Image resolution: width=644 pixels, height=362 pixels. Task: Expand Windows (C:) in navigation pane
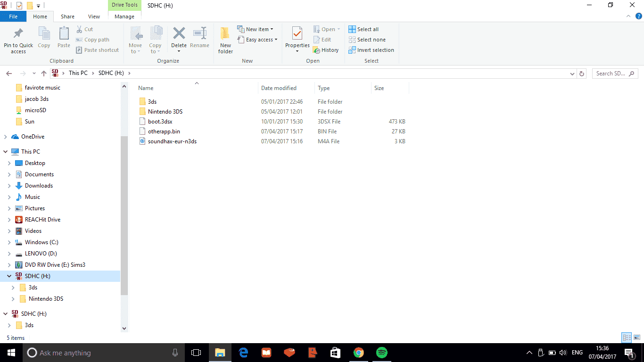click(x=9, y=242)
